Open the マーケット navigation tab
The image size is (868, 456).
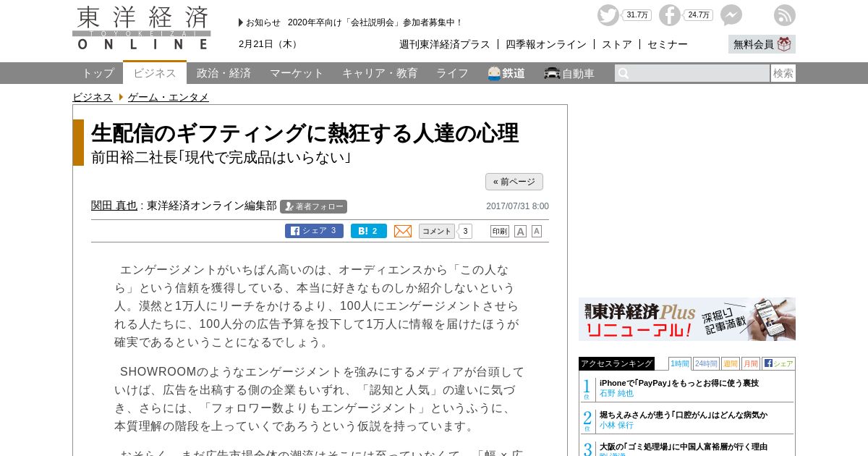[297, 73]
